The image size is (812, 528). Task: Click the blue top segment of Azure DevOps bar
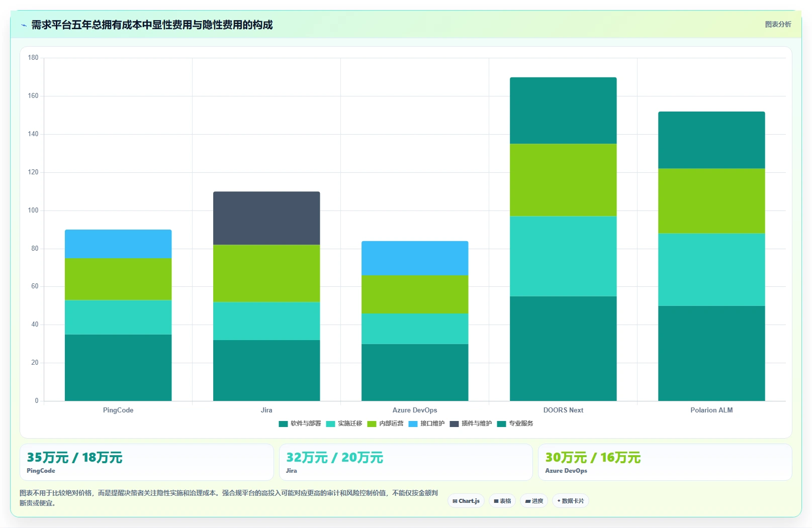[415, 258]
